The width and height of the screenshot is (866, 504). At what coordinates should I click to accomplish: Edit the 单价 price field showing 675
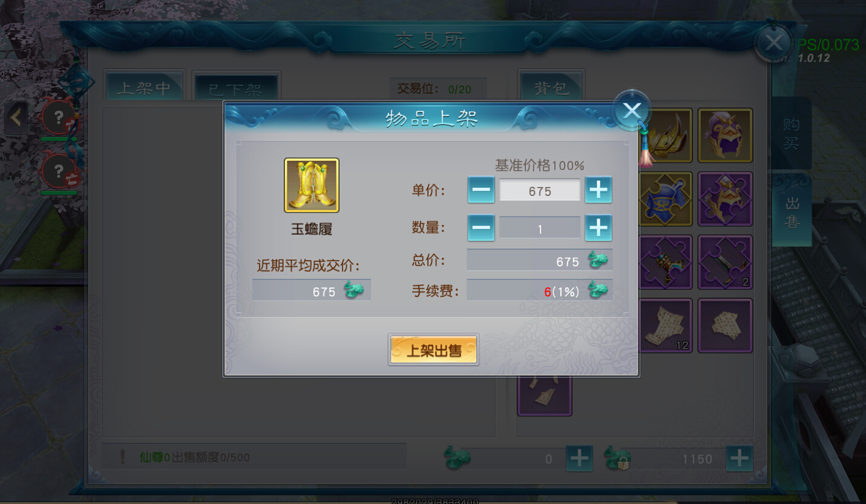point(540,191)
